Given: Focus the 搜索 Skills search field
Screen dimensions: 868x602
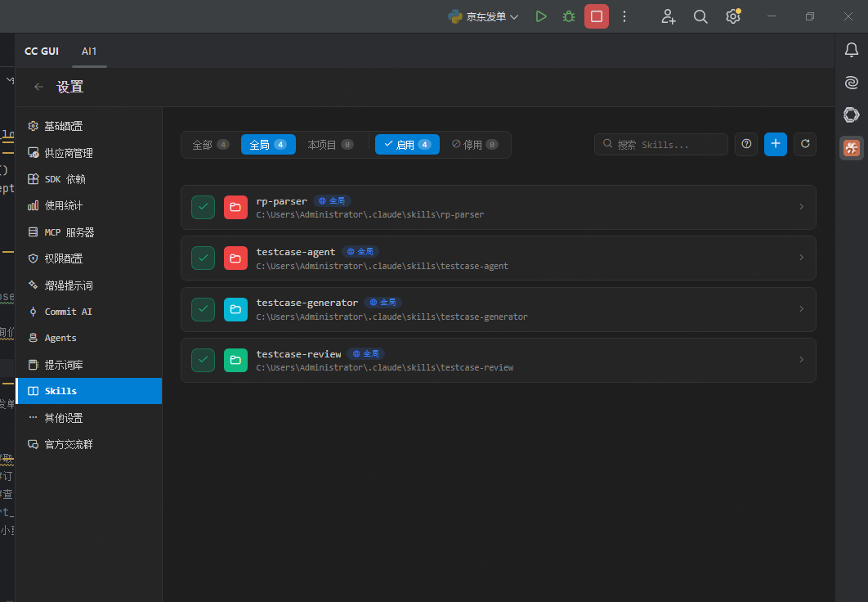Looking at the screenshot, I should (x=661, y=145).
